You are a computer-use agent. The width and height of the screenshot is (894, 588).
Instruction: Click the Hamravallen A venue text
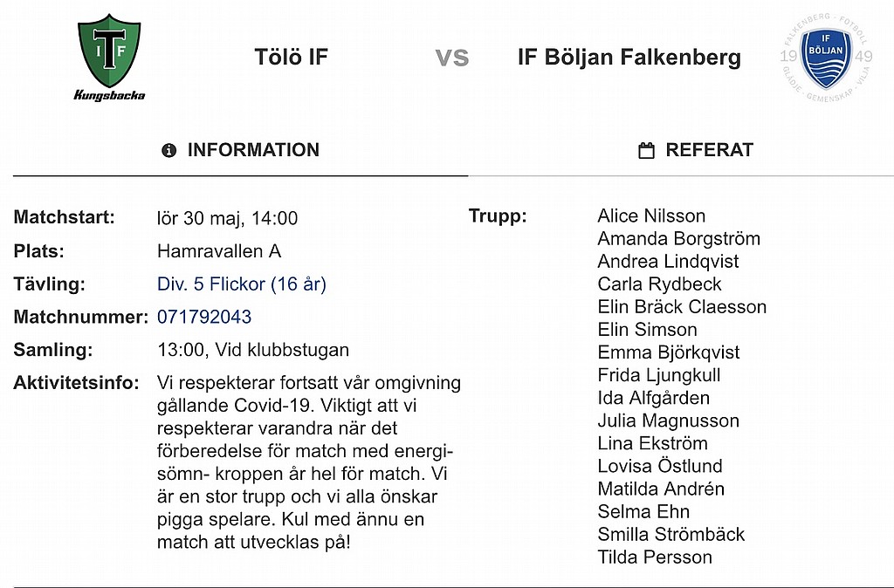click(x=219, y=251)
